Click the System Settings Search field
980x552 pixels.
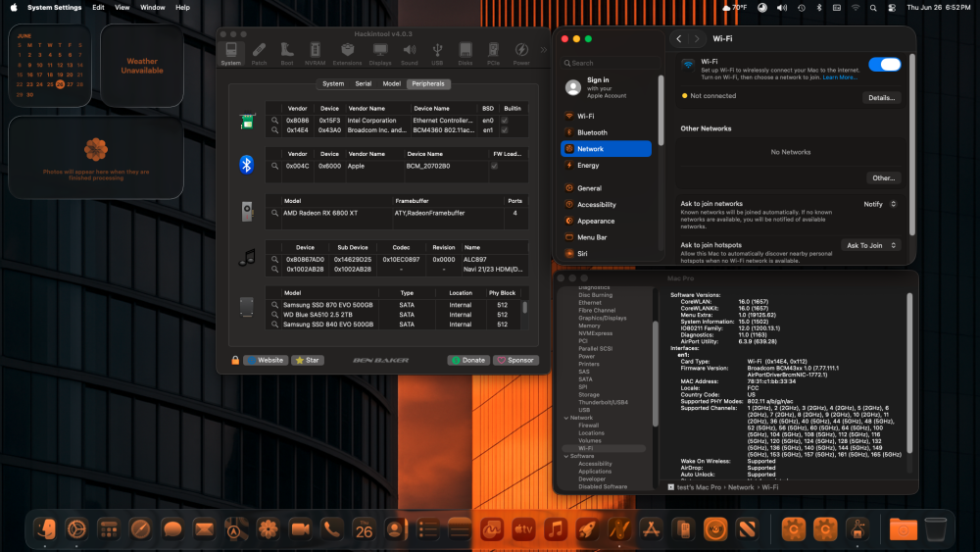pyautogui.click(x=611, y=63)
